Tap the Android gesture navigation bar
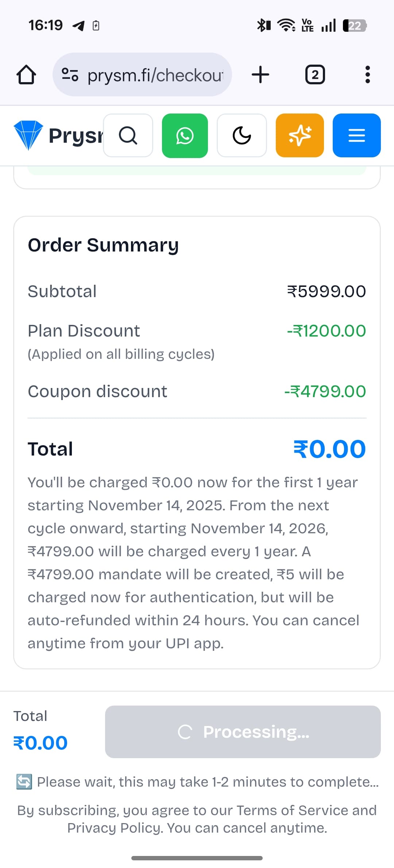Viewport: 394px width, 868px height. (x=197, y=858)
